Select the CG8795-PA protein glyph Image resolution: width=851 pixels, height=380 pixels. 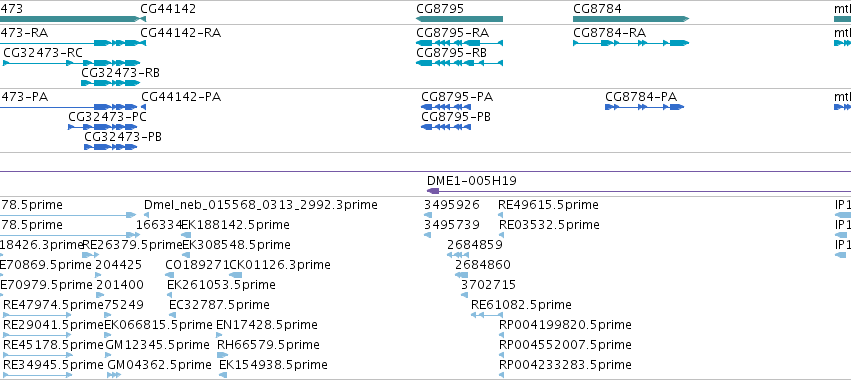click(446, 107)
